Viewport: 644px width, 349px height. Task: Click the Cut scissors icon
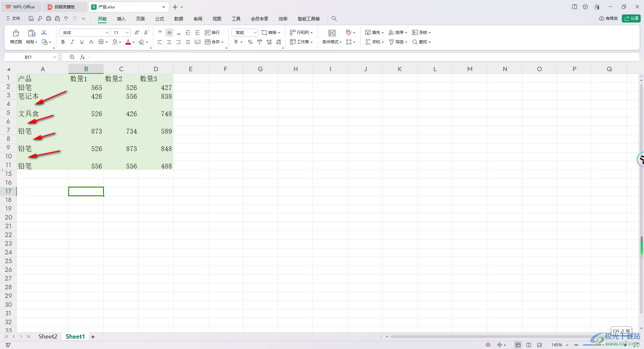pos(44,33)
